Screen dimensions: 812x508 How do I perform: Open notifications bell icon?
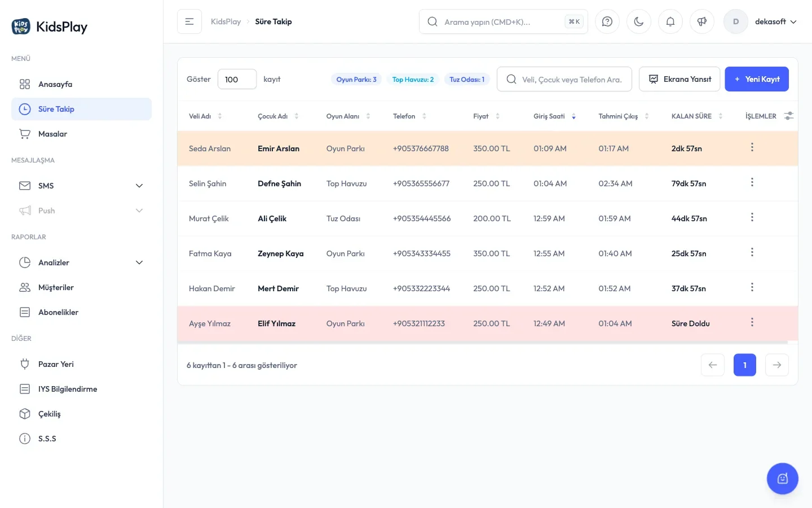coord(670,21)
